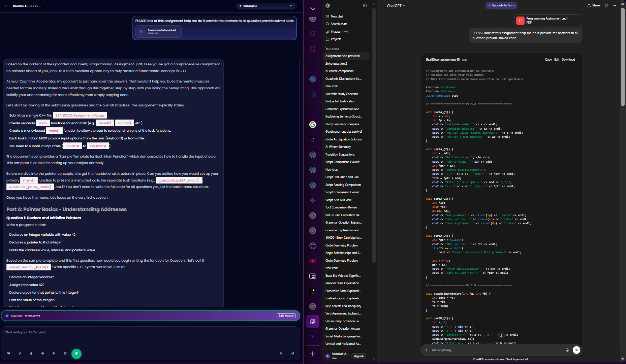Image resolution: width=626 pixels, height=364 pixels.
Task: Click the magic wand icon in chat box
Action: [281, 354]
